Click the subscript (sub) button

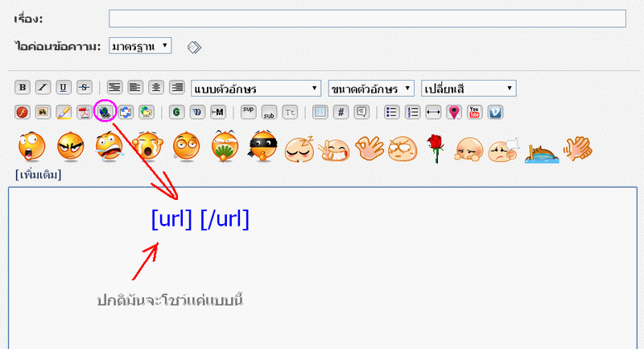[269, 113]
